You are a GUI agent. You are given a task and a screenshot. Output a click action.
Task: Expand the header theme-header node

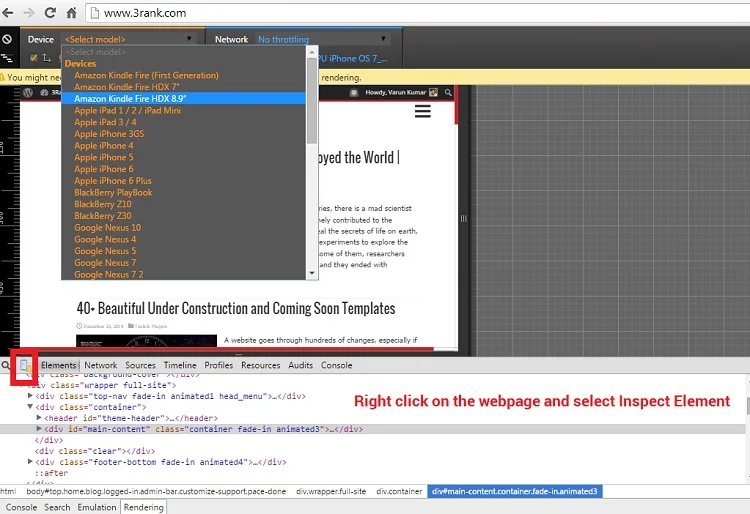(39, 418)
